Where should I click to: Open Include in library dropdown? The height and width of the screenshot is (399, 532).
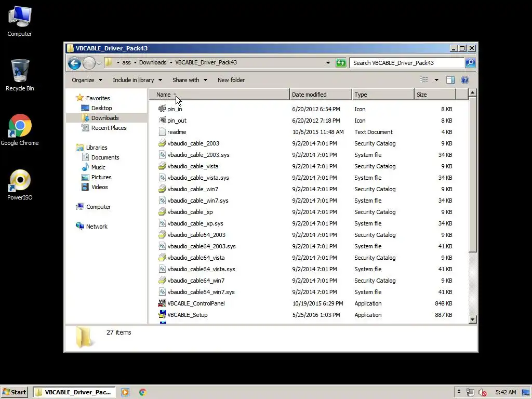click(137, 80)
